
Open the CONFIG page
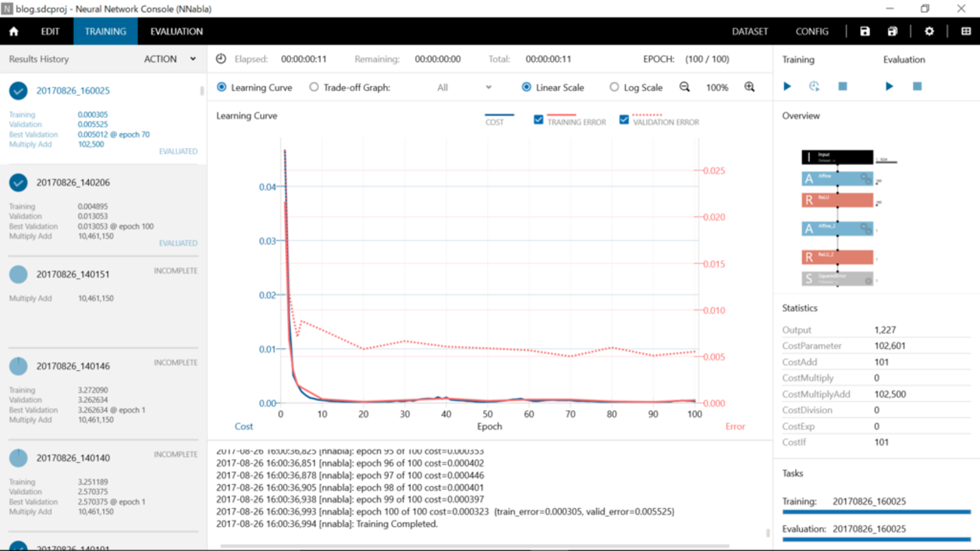(x=812, y=32)
